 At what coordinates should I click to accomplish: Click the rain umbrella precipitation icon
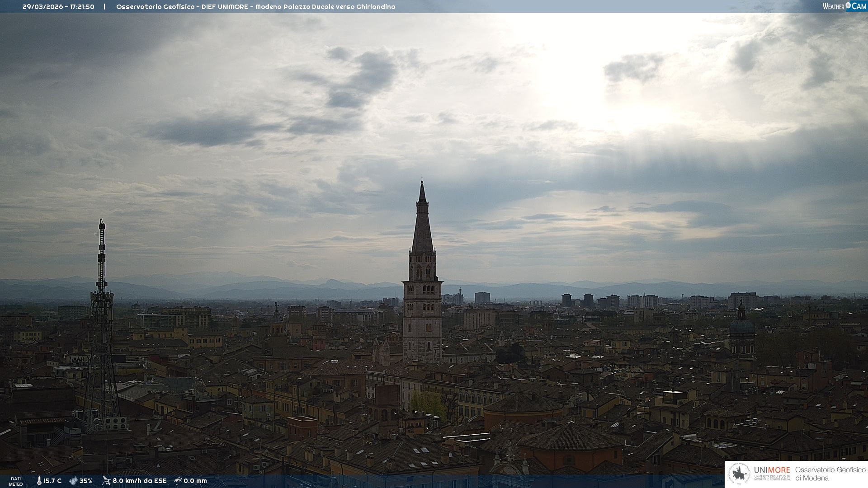[x=178, y=481]
